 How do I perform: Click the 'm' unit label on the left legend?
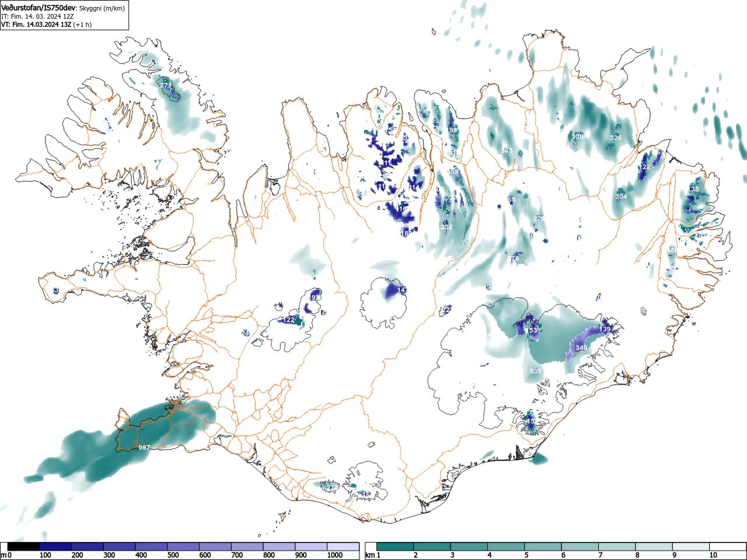pos(4,555)
